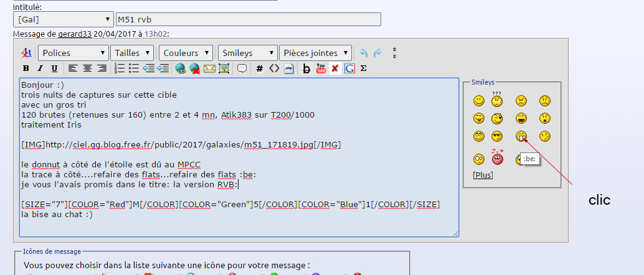Screen dimensions: 644x275
Task: Click inside the message text area
Action: pos(239,157)
